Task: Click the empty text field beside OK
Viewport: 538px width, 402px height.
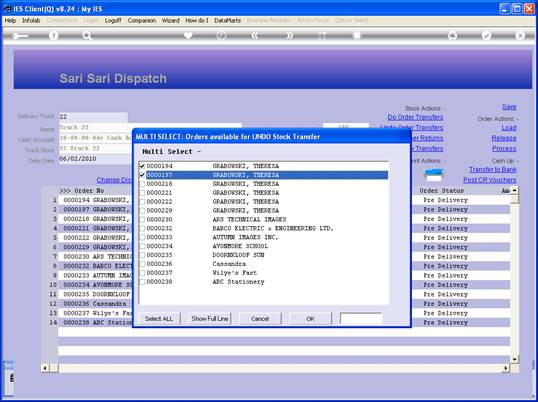Action: coord(361,319)
